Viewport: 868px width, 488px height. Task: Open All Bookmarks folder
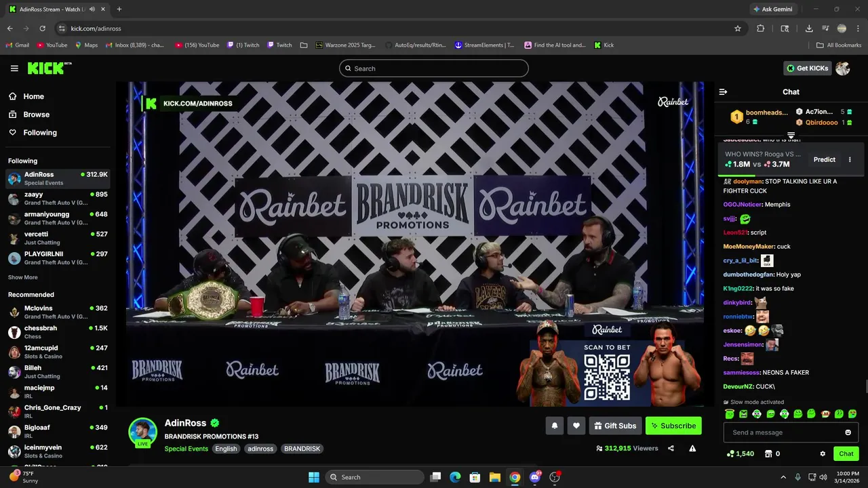coord(839,45)
